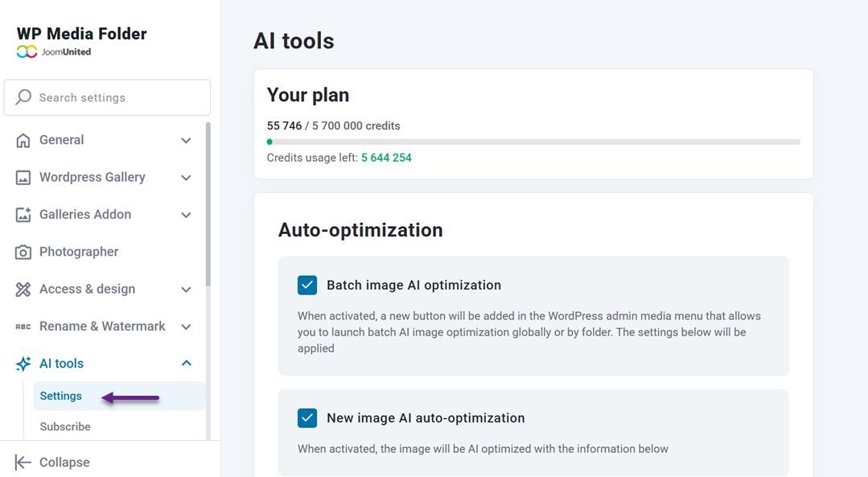Select the Rename & Watermark ABC icon
The image size is (868, 477).
pos(22,326)
